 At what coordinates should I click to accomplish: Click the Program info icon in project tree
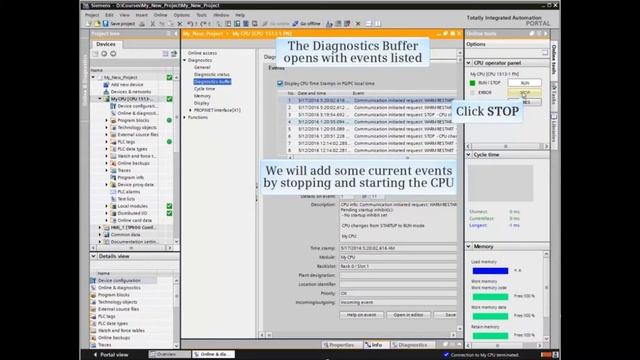[113, 178]
